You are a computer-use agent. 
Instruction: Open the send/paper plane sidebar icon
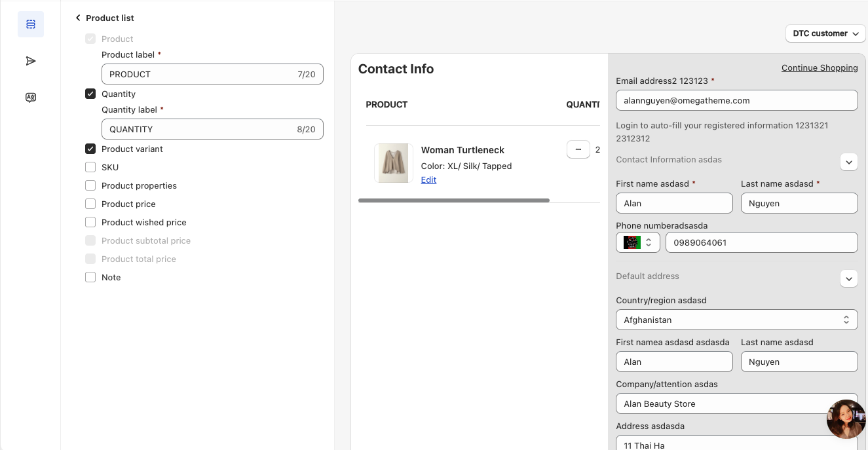click(31, 61)
